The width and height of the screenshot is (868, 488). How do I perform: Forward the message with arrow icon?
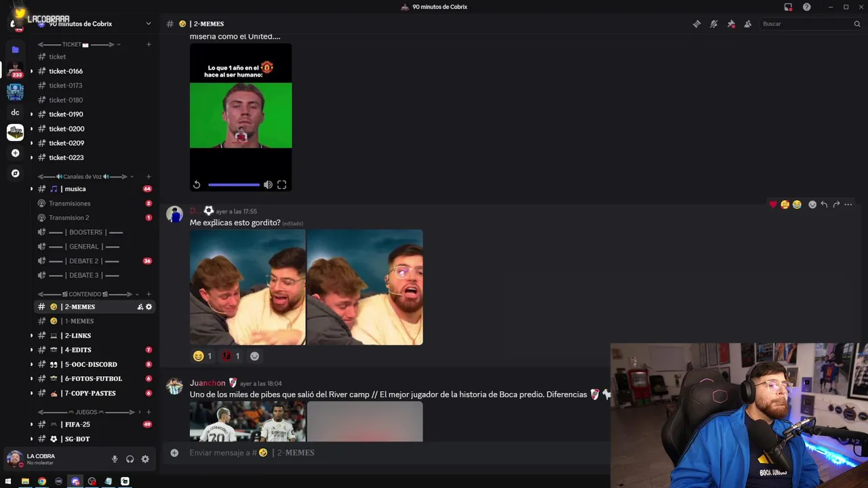point(836,205)
